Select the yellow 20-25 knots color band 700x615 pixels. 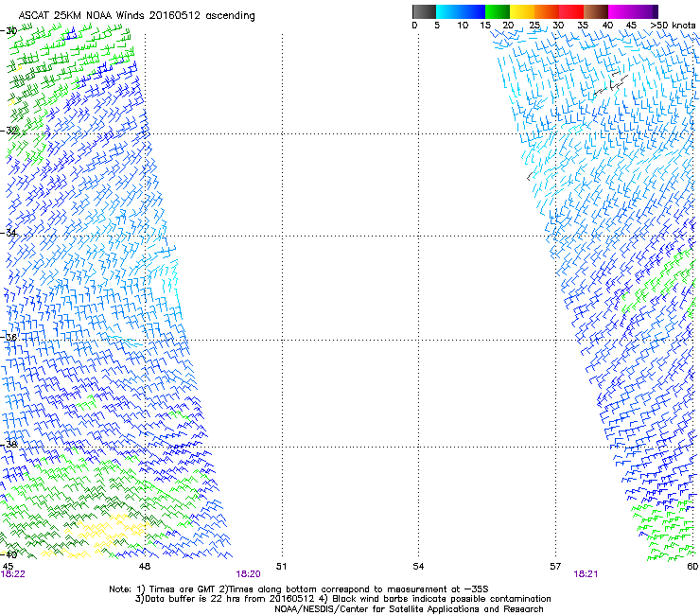(x=522, y=11)
